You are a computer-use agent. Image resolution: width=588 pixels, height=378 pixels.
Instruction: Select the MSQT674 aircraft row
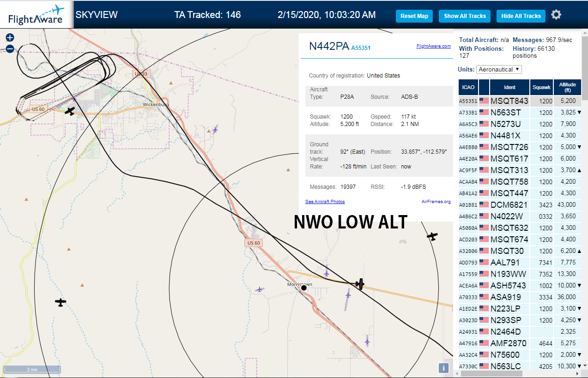[x=520, y=240]
